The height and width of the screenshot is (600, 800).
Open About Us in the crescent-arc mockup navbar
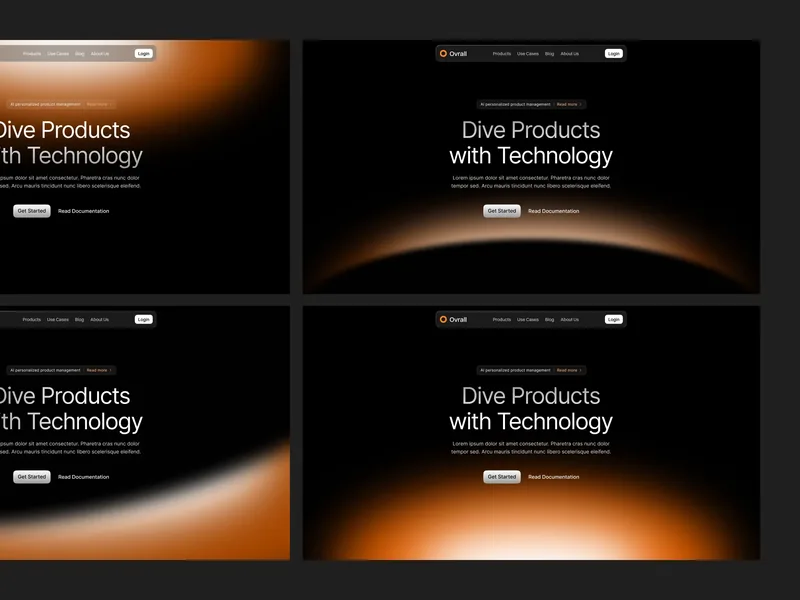pos(569,54)
